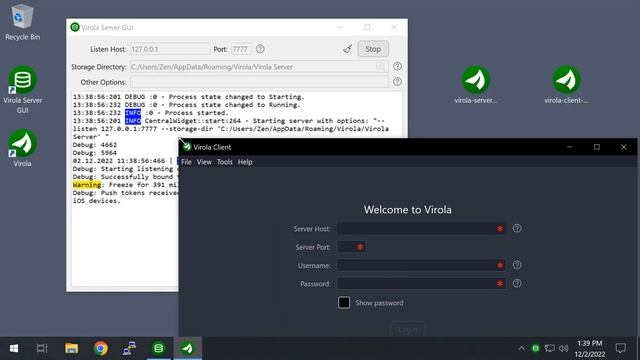
Task: Click the Server Port input field
Action: coord(351,247)
